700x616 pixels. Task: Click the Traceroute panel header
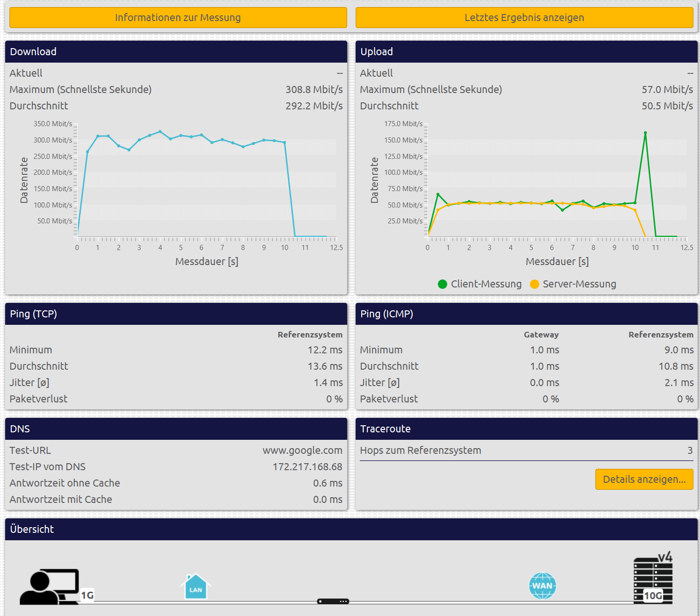527,429
